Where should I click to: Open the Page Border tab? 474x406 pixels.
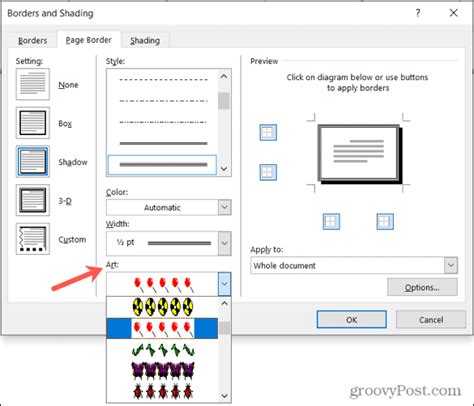[x=89, y=40]
